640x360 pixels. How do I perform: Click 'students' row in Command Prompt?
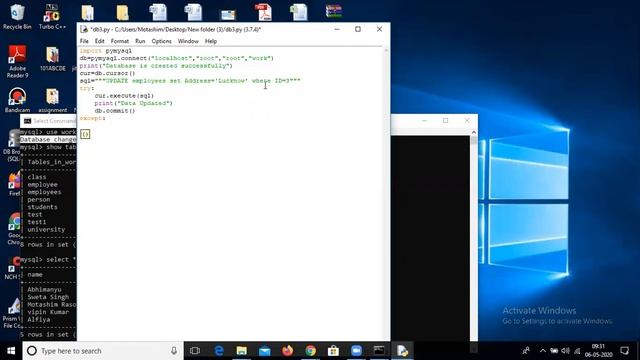point(42,207)
